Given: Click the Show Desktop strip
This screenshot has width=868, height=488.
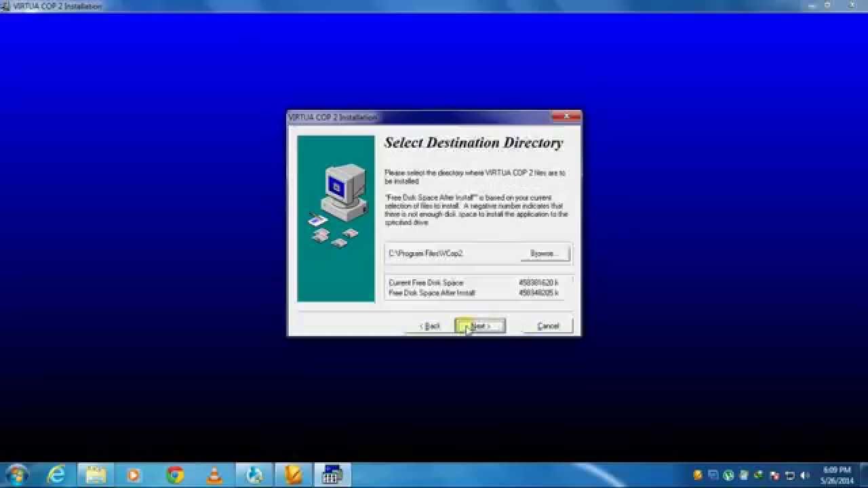Looking at the screenshot, I should [x=863, y=475].
